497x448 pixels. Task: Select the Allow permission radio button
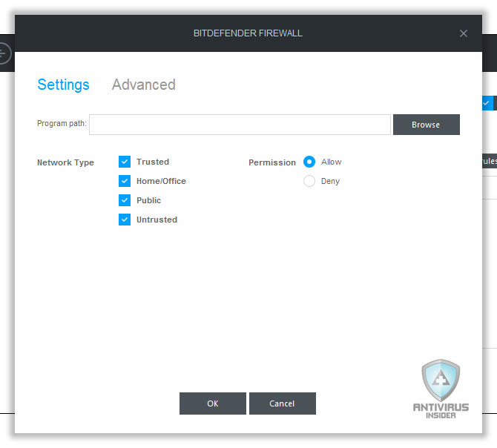[x=309, y=162]
